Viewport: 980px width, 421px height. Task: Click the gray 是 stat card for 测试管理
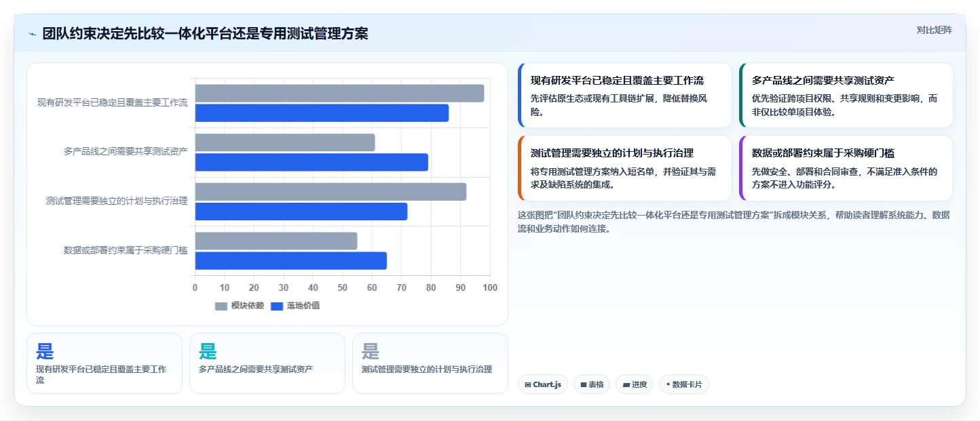[x=430, y=363]
